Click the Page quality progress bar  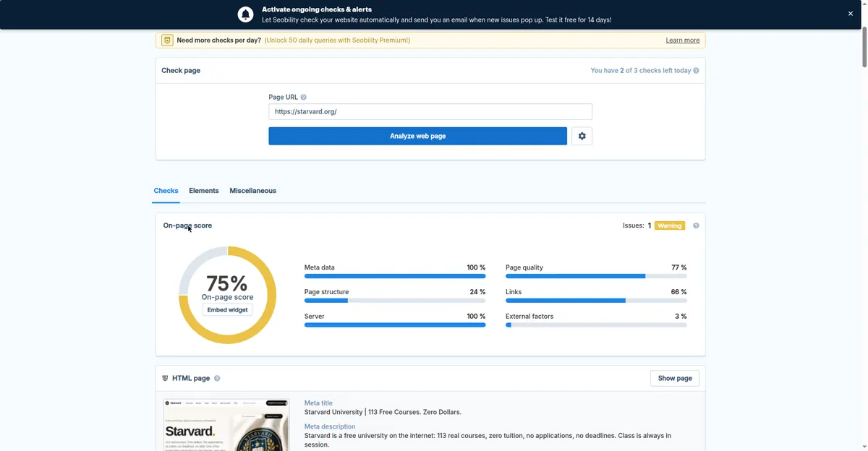(x=596, y=276)
